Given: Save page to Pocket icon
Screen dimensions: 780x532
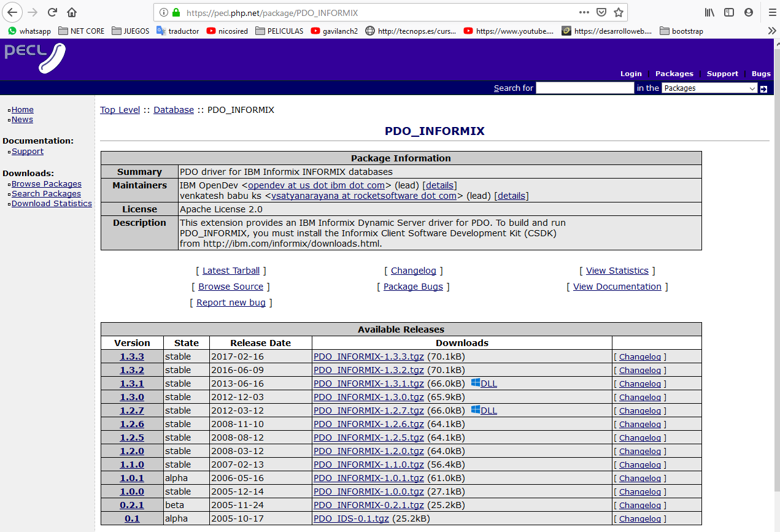Looking at the screenshot, I should click(x=601, y=12).
